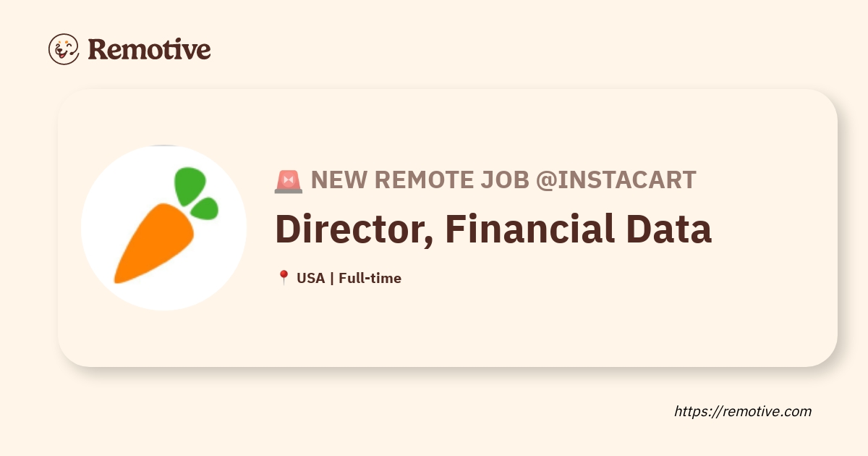Click empty space inside the job card
This screenshot has width=868, height=456.
point(579,326)
